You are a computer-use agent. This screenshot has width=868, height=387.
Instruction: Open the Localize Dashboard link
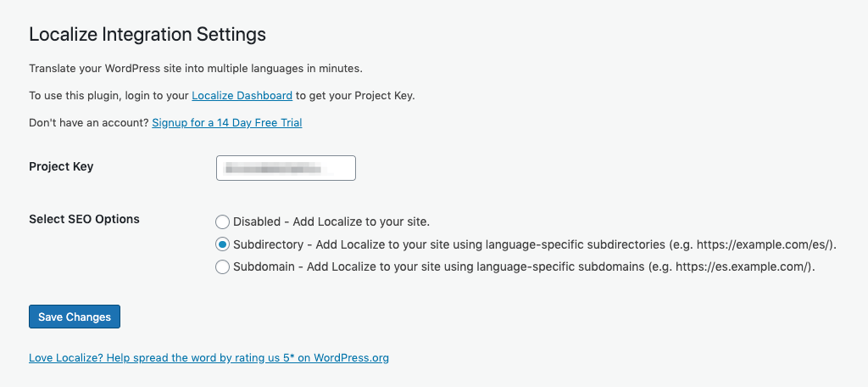pos(242,95)
